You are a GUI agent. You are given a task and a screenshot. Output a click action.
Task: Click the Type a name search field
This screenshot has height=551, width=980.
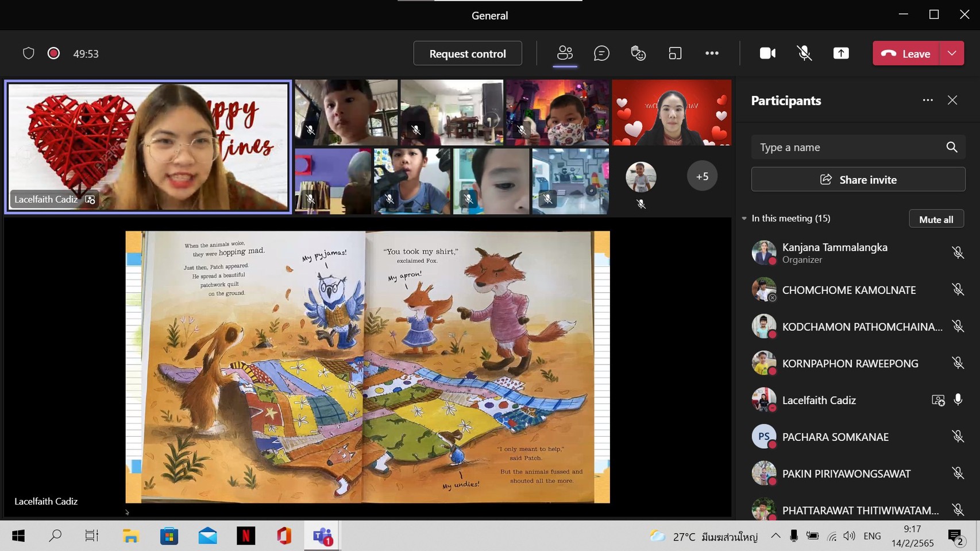[858, 148]
